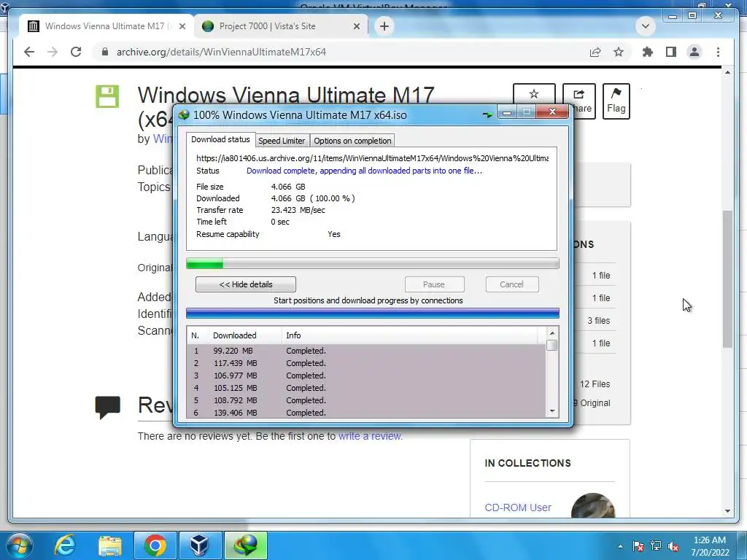The image size is (747, 560).
Task: Reload the archive.org page
Action: pos(76,52)
